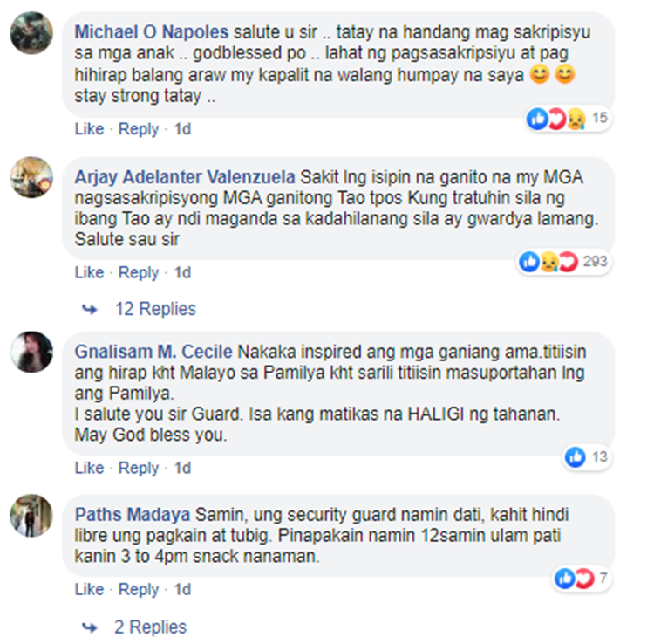Expand the 12 Replies thread
Image resolution: width=654 pixels, height=644 pixels.
pos(155,309)
